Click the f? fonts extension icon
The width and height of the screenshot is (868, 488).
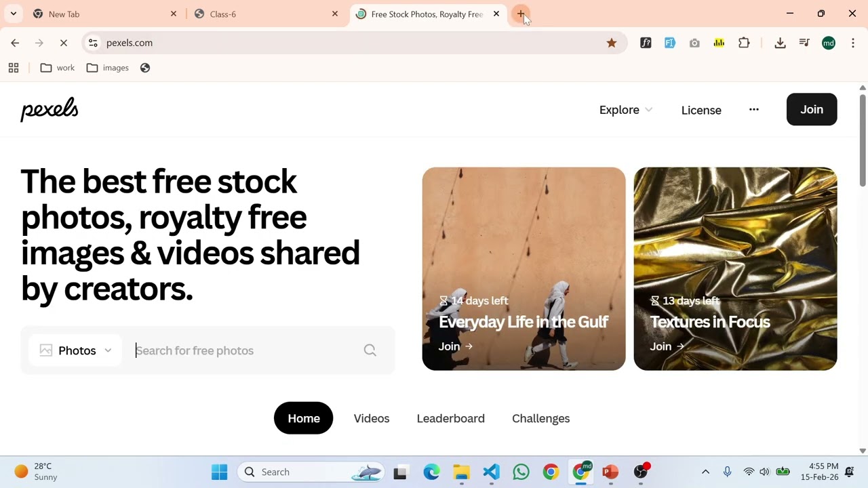pyautogui.click(x=646, y=43)
